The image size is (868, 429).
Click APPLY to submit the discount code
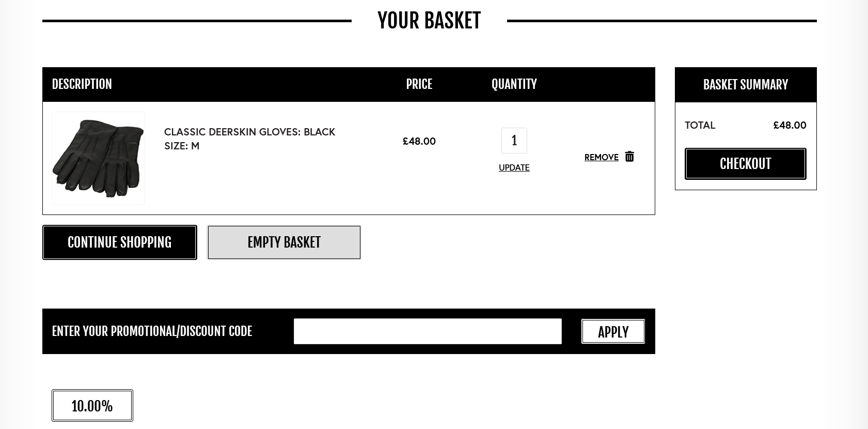[x=613, y=331]
